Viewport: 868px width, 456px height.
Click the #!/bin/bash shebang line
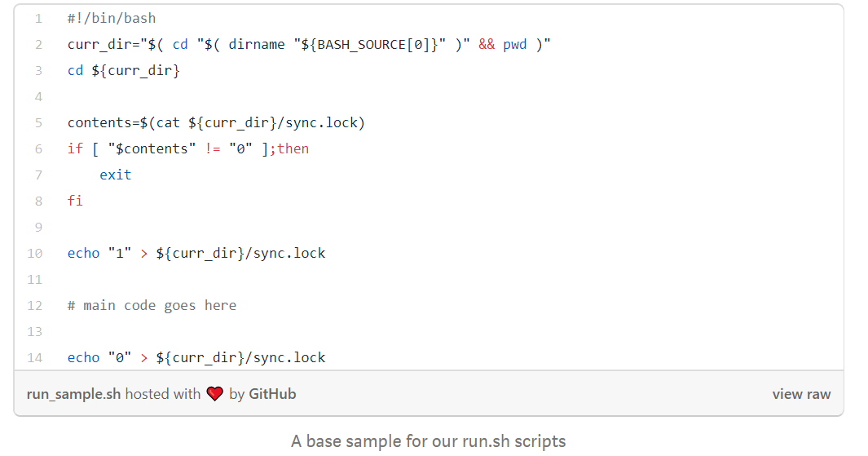pyautogui.click(x=112, y=18)
